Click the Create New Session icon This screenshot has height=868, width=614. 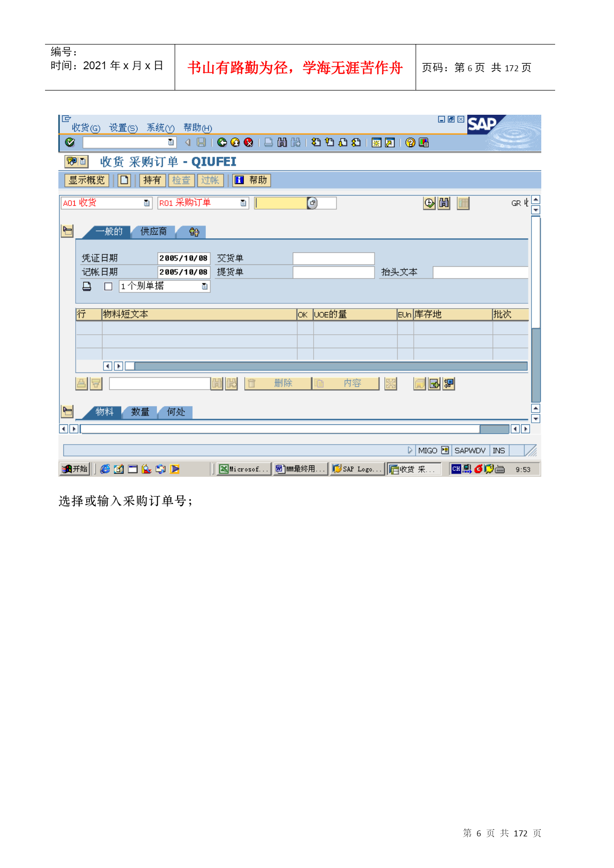click(x=377, y=142)
